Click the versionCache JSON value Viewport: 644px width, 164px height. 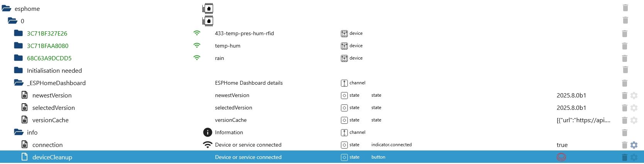(583, 120)
